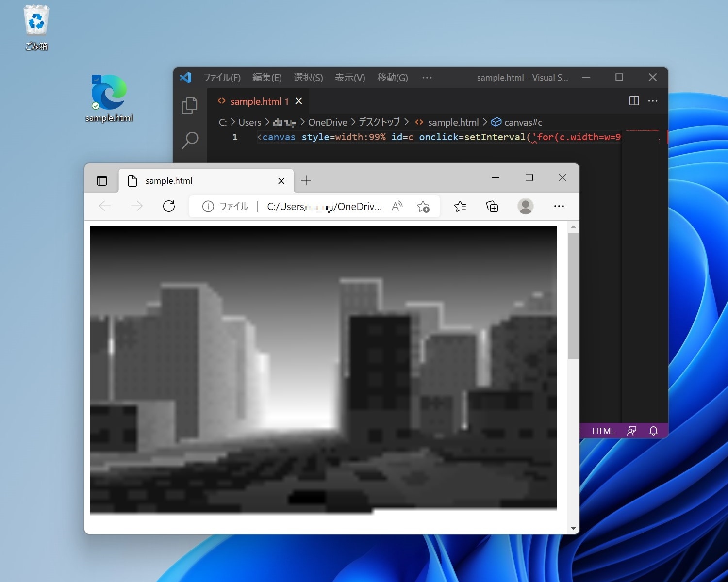Open the Explorer view in VS Code sidebar
The height and width of the screenshot is (582, 728).
point(189,106)
